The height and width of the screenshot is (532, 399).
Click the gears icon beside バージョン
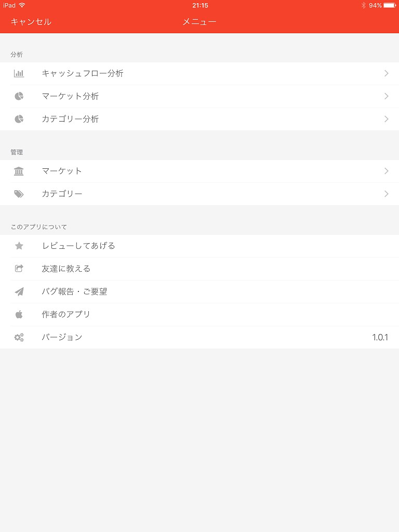point(19,337)
